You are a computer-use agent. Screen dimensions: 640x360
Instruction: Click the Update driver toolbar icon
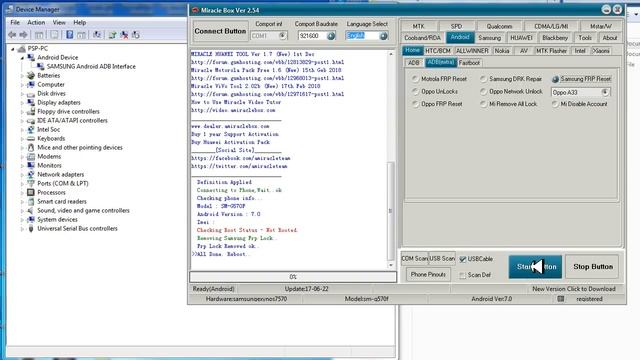112,35
